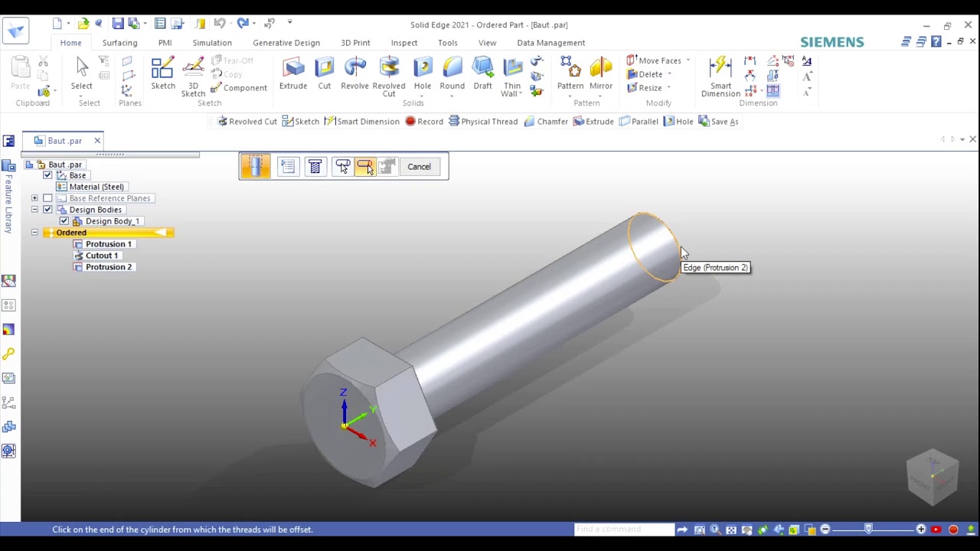
Task: Click the Find a command field
Action: [623, 530]
